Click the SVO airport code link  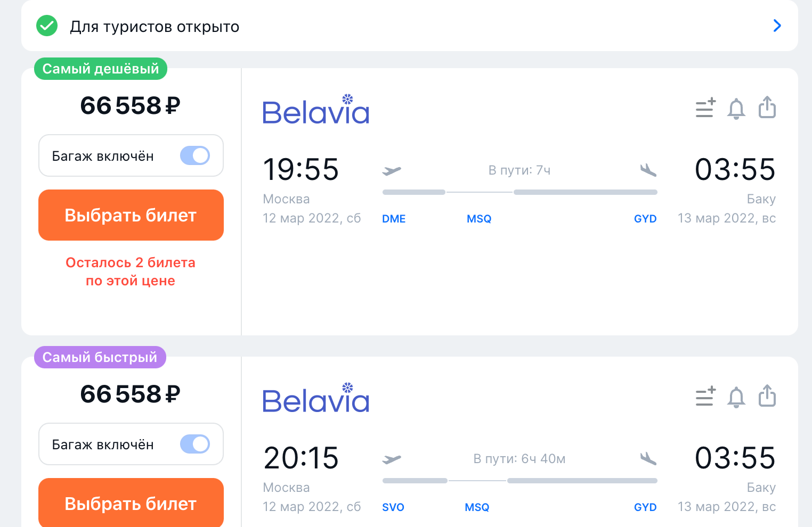pos(393,507)
